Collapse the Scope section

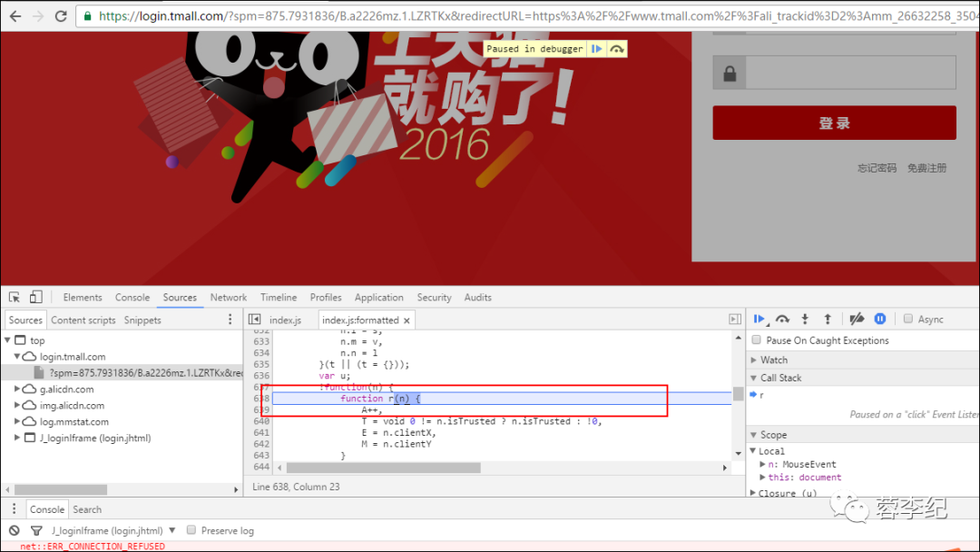pyautogui.click(x=754, y=435)
